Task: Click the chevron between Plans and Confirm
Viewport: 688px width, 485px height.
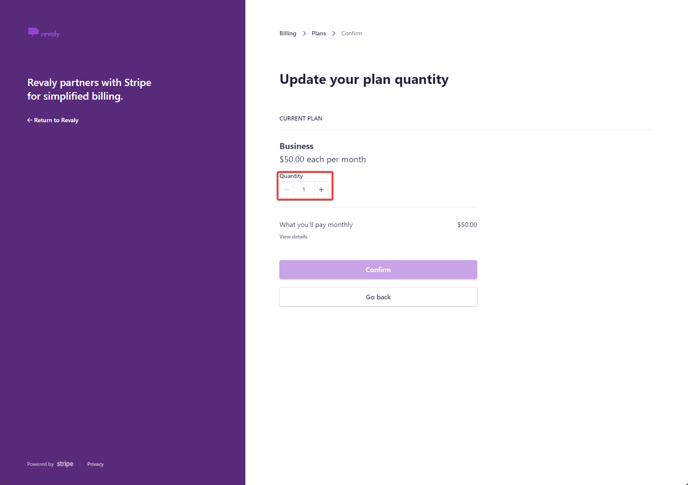Action: click(x=333, y=33)
